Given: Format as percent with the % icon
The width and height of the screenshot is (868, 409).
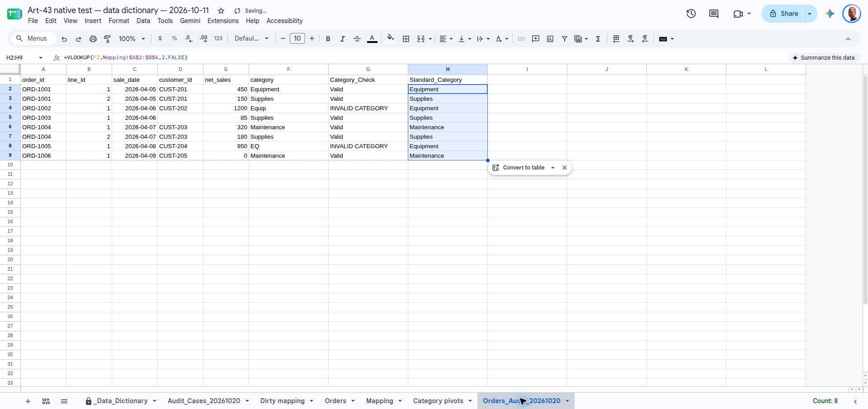Looking at the screenshot, I should click(x=175, y=39).
